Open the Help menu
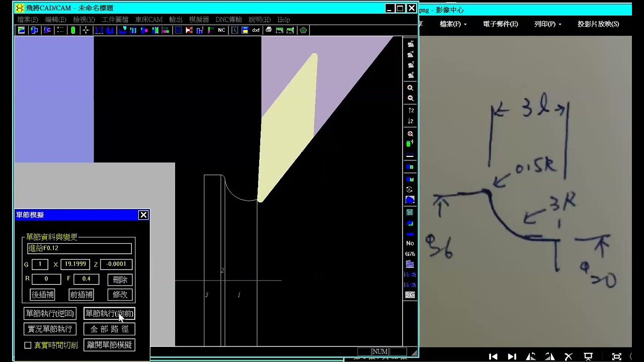Viewport: 644px width, 362px height. 284,20
